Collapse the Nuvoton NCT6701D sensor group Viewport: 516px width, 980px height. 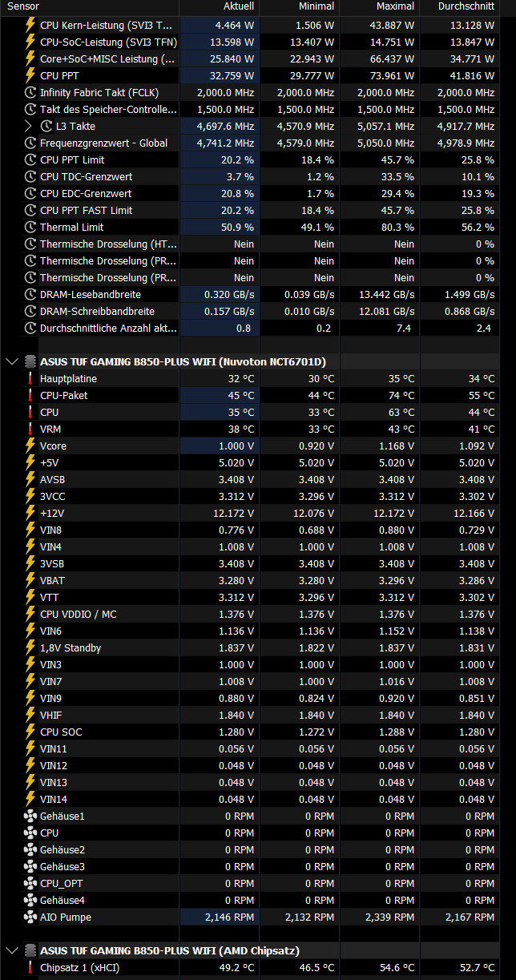pyautogui.click(x=11, y=361)
